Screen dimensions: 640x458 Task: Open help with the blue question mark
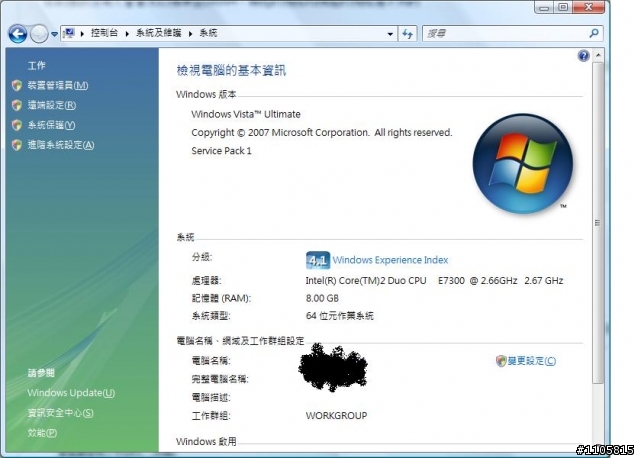click(x=584, y=56)
